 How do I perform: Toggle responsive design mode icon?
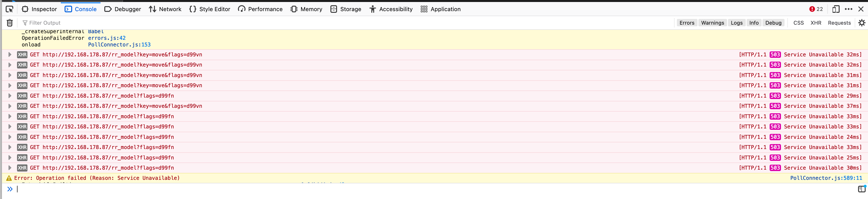click(x=836, y=9)
